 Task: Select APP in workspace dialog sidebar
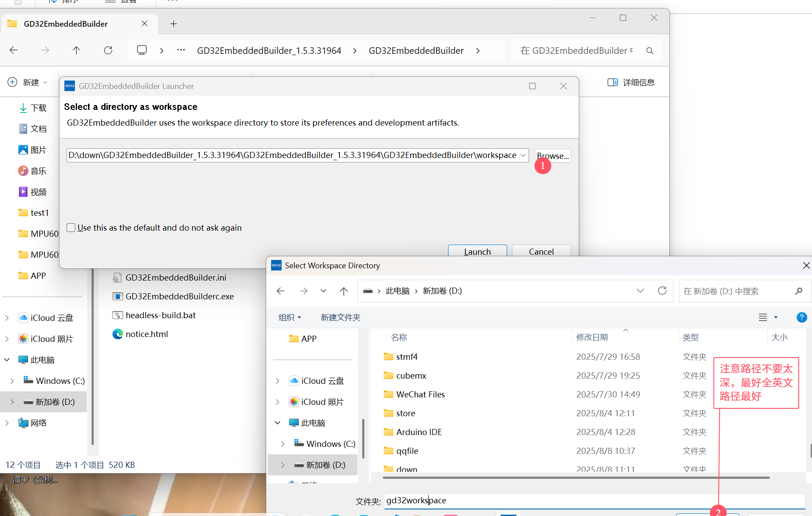click(308, 339)
